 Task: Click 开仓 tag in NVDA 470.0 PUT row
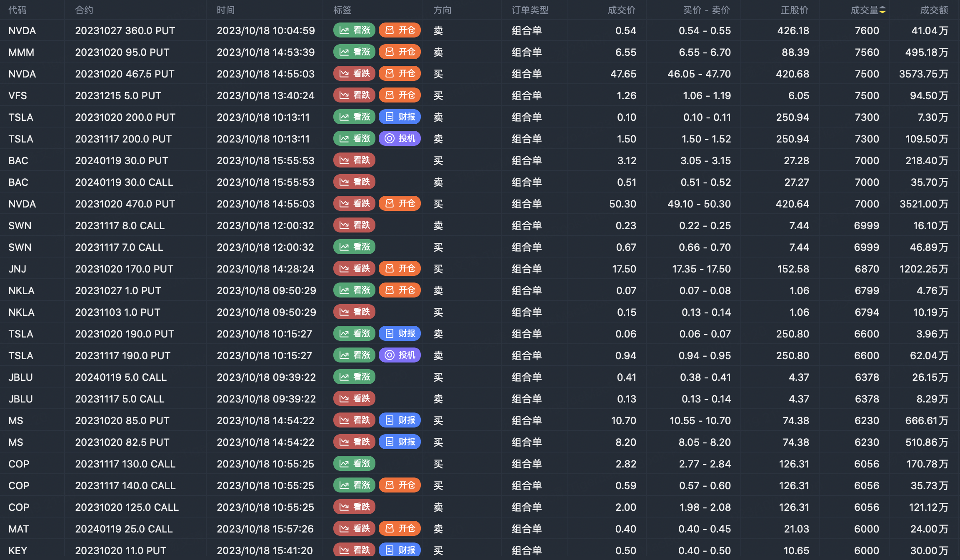(400, 204)
